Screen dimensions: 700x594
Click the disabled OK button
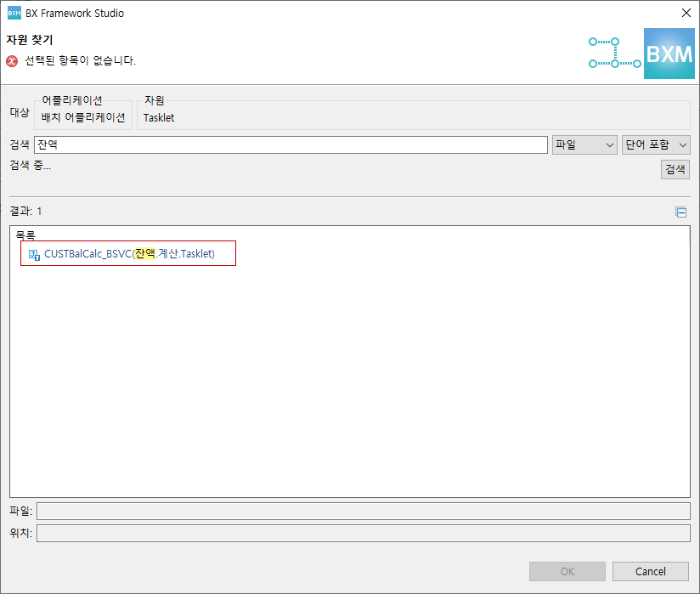click(x=567, y=571)
